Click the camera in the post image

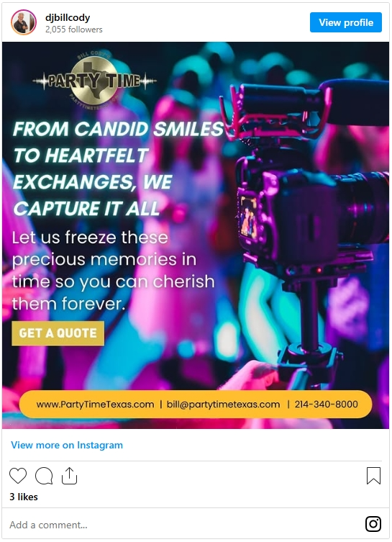(x=304, y=214)
